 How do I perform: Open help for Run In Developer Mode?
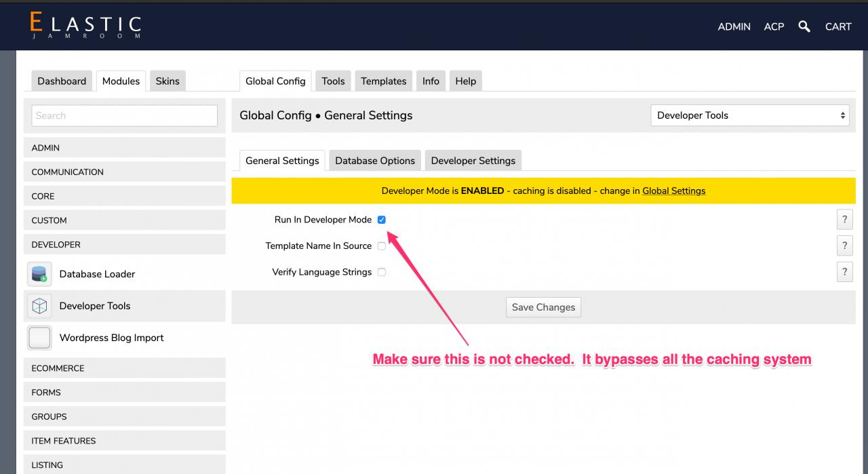tap(844, 220)
